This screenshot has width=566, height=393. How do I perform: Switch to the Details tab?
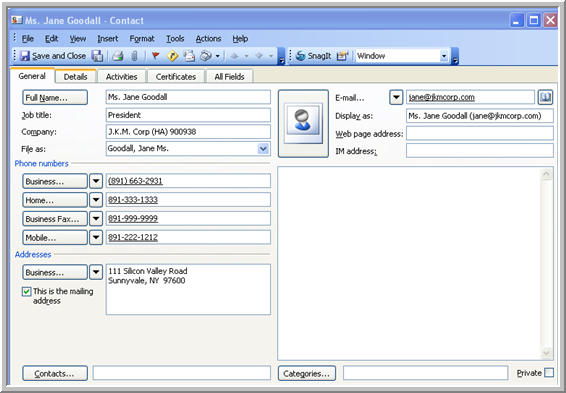point(75,77)
